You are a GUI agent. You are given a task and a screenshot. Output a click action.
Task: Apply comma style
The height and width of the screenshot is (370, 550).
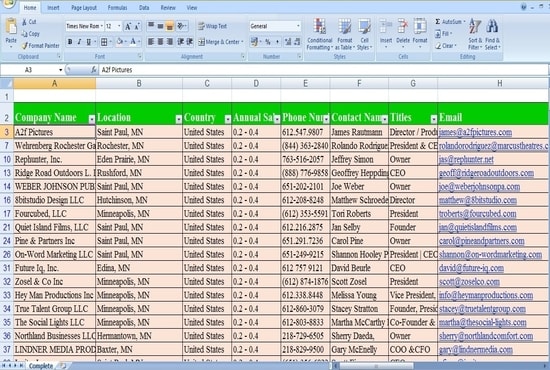click(x=277, y=42)
